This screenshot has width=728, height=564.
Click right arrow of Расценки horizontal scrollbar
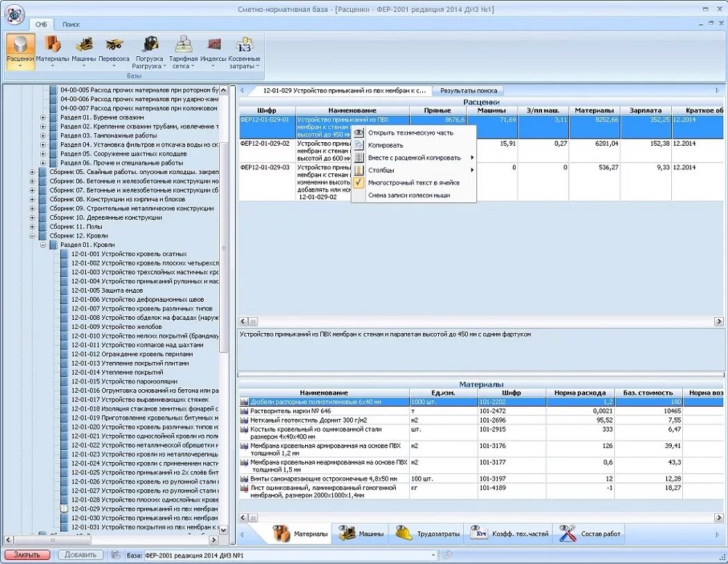point(719,321)
